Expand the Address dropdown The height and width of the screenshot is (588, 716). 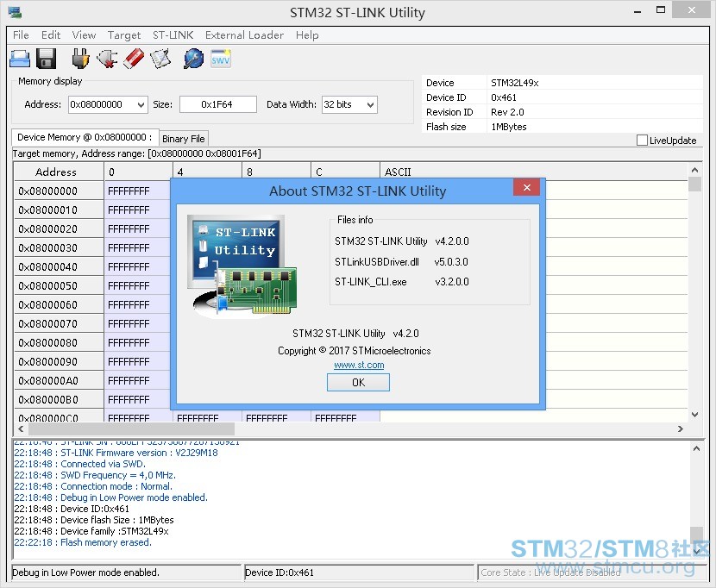point(141,104)
